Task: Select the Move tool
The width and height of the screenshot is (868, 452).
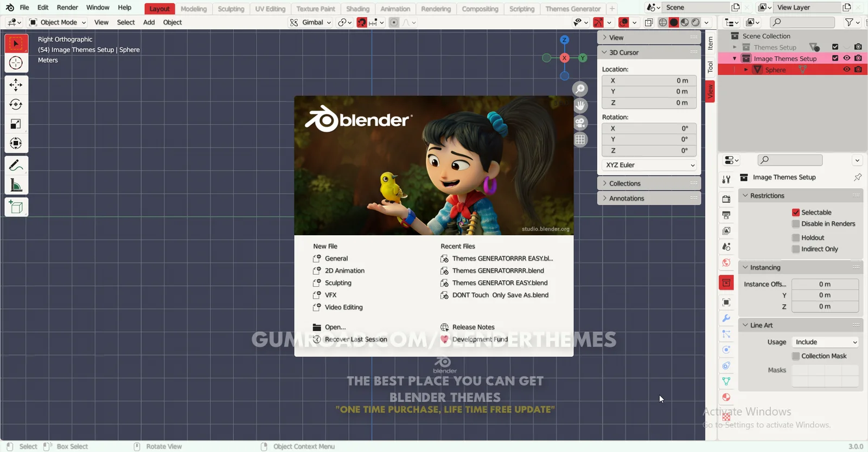Action: click(16, 85)
